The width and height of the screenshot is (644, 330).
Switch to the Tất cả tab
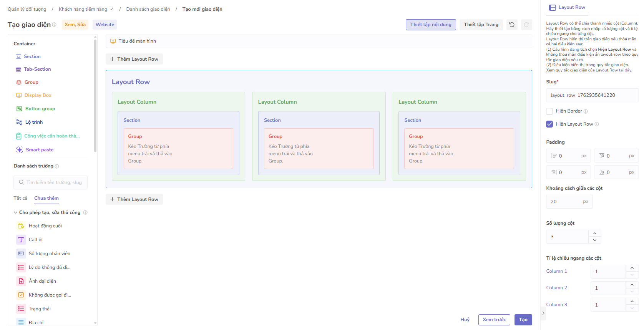[20, 198]
